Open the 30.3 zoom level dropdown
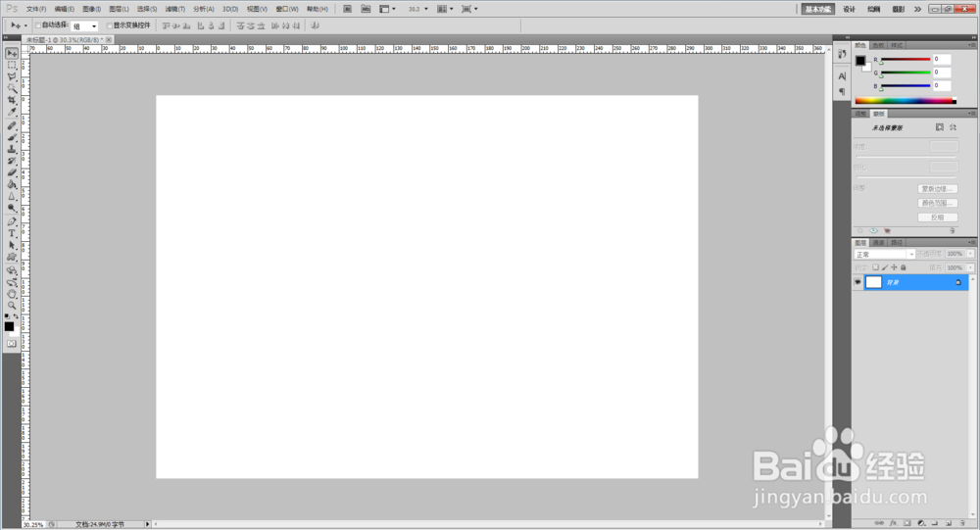The width and height of the screenshot is (980, 530). [426, 9]
